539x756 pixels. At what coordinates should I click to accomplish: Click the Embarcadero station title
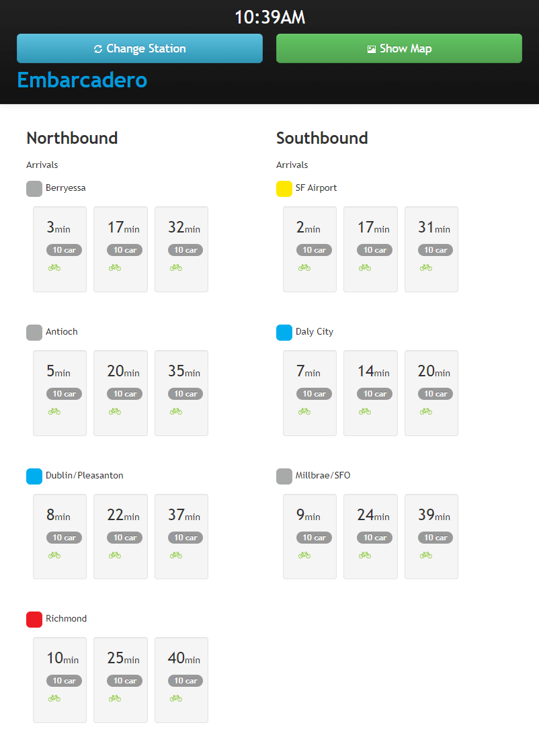click(x=82, y=80)
